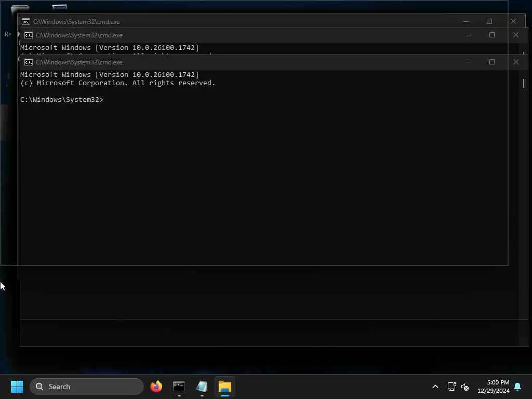Open network status tray icon
The image size is (532, 399).
tap(451, 387)
